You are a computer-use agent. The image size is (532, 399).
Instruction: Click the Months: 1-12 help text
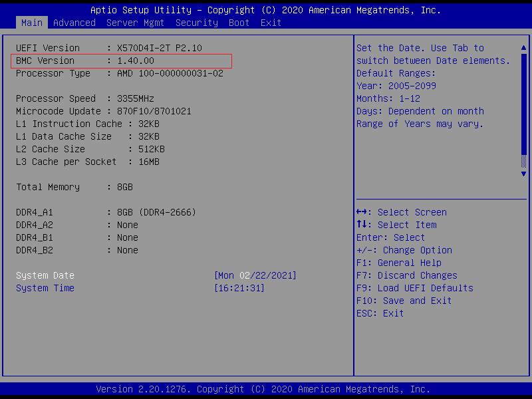pyautogui.click(x=388, y=98)
